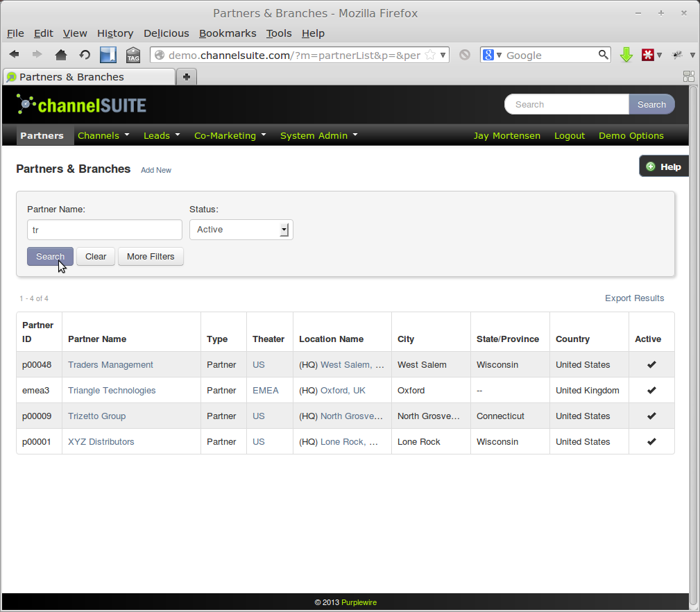700x612 pixels.
Task: Click the rightmost spider extension icon
Action: coord(677,55)
